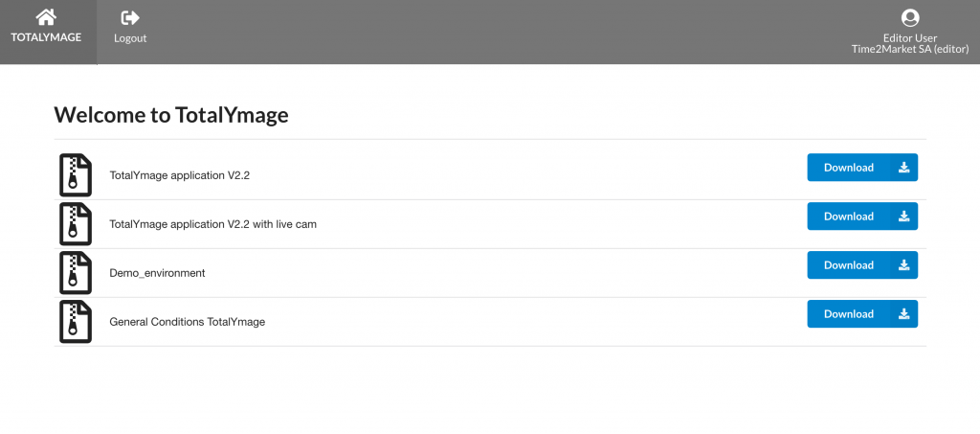Click the Demo_environment file name
Screen dimensions: 980x434
tap(157, 273)
